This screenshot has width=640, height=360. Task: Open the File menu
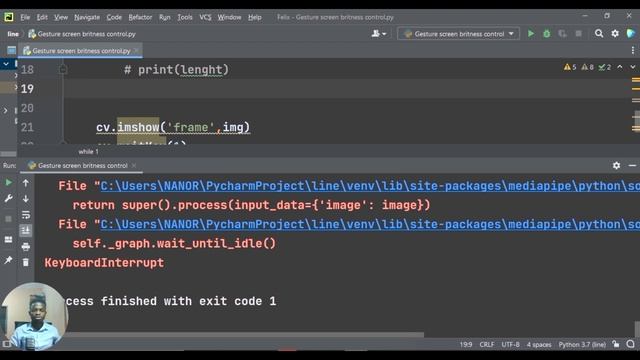click(25, 17)
